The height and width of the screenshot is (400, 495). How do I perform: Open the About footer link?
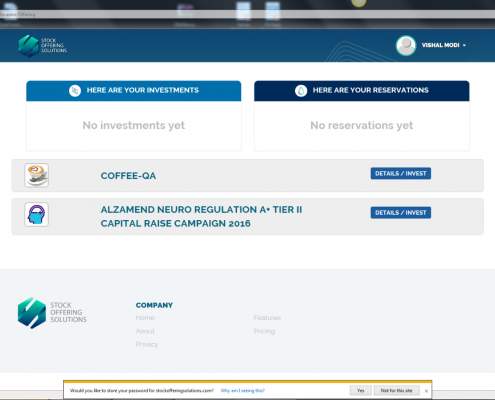click(x=145, y=331)
